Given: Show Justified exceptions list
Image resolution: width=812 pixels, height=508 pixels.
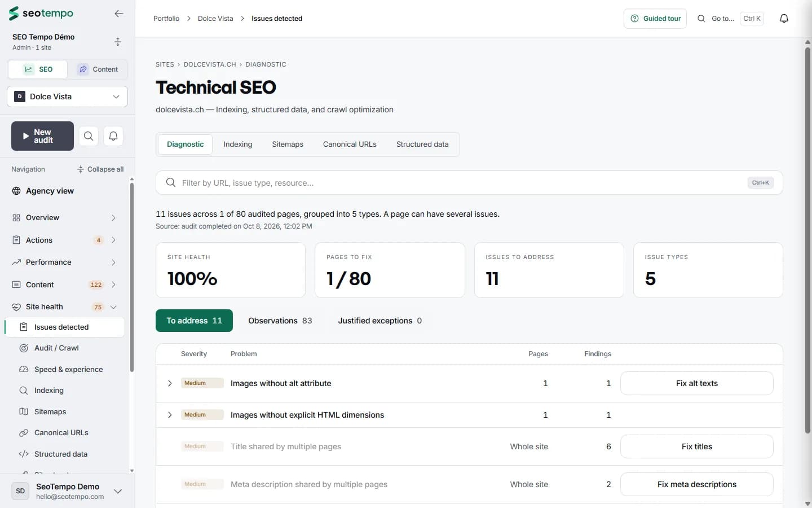Looking at the screenshot, I should click(380, 321).
